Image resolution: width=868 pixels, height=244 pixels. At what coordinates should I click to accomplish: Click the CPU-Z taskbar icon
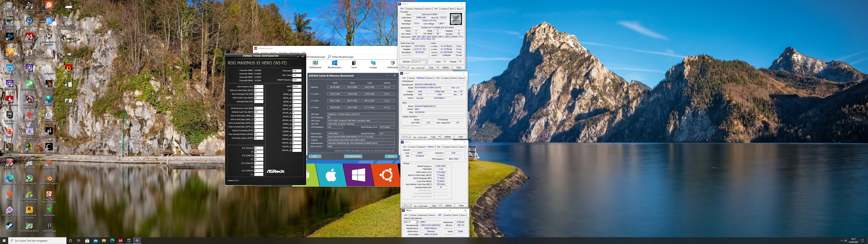coord(137,241)
